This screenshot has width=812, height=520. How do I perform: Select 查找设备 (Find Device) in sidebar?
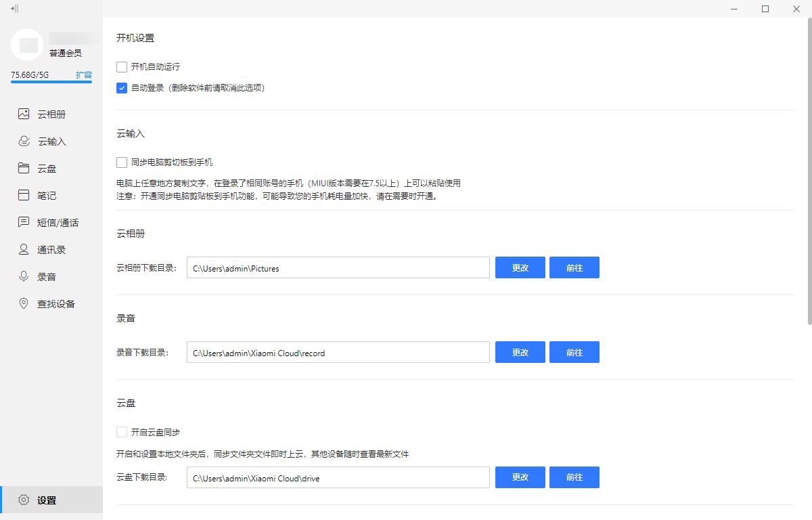coord(57,303)
